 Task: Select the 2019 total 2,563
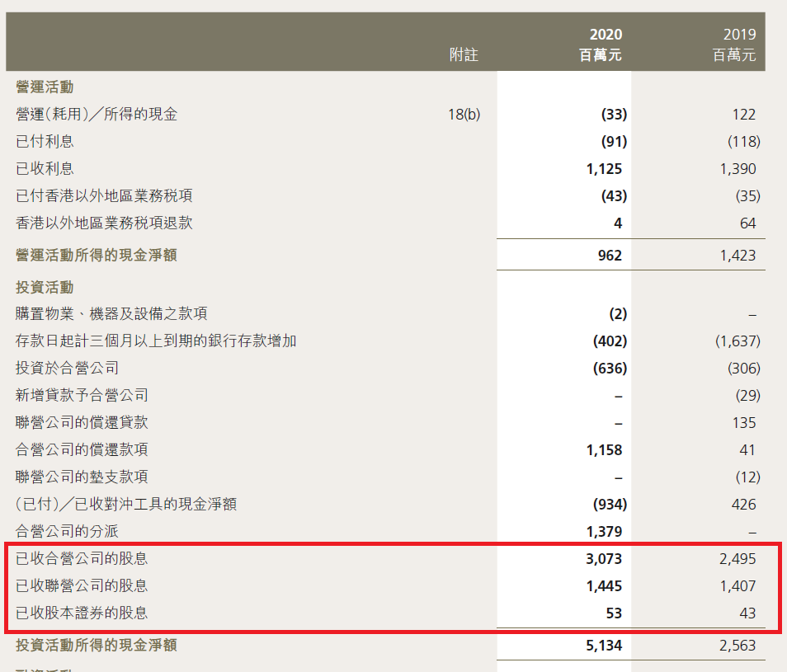coord(738,646)
